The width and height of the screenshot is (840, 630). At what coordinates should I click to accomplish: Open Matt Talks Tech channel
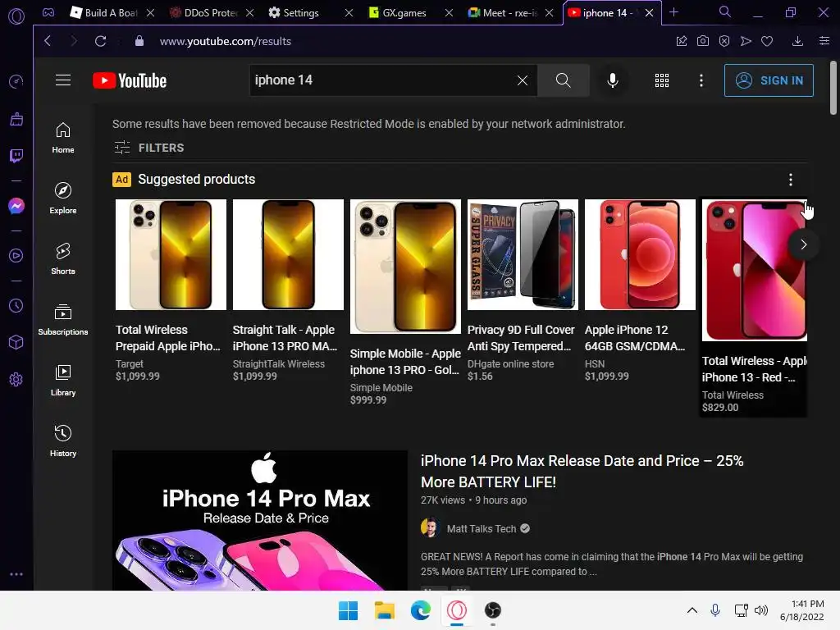481,529
